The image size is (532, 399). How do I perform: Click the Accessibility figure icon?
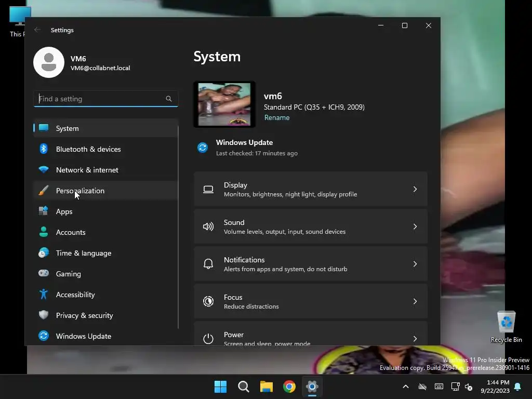pos(44,294)
